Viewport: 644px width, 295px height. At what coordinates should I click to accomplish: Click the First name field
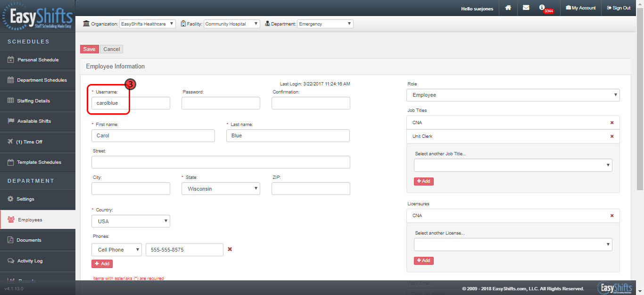(153, 135)
